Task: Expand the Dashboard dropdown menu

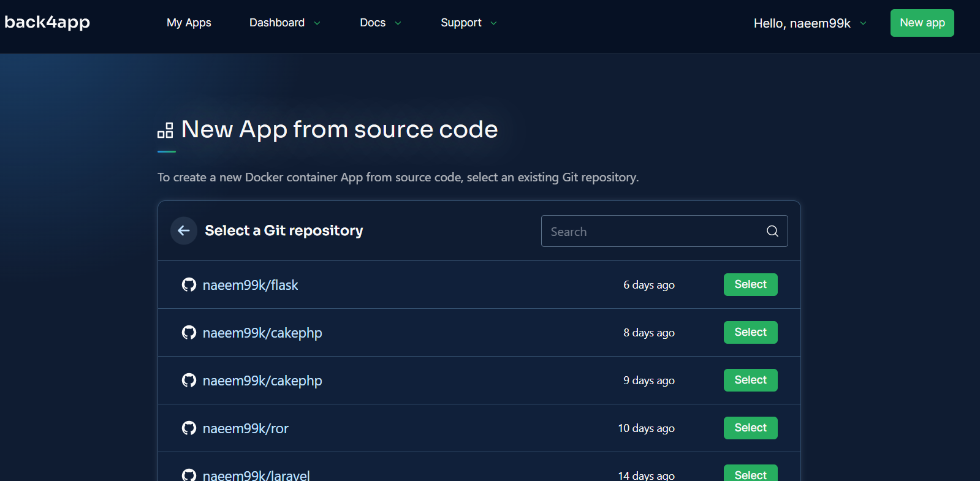Action: point(284,23)
